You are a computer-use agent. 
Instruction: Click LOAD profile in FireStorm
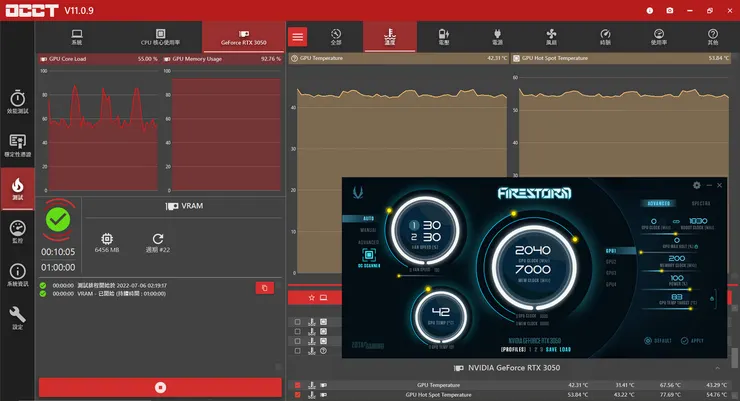tap(565, 350)
